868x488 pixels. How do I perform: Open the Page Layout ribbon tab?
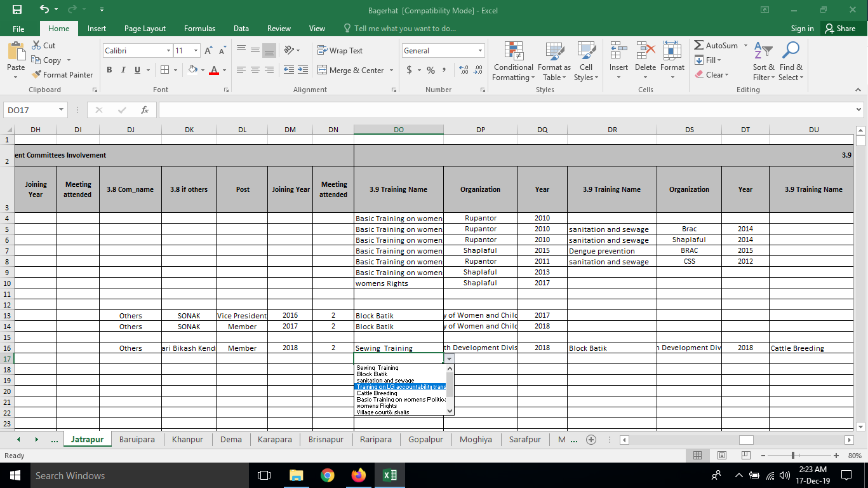[x=145, y=29]
